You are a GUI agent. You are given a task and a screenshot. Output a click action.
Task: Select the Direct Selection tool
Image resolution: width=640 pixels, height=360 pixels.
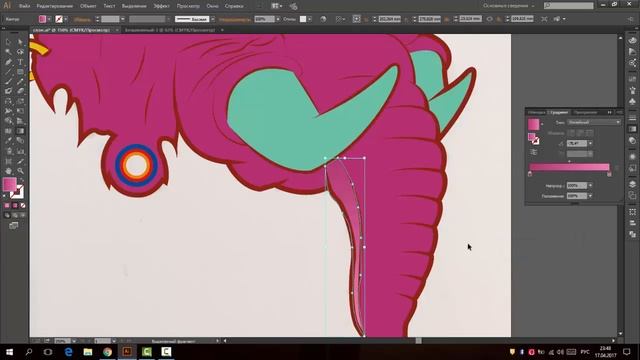click(x=20, y=42)
